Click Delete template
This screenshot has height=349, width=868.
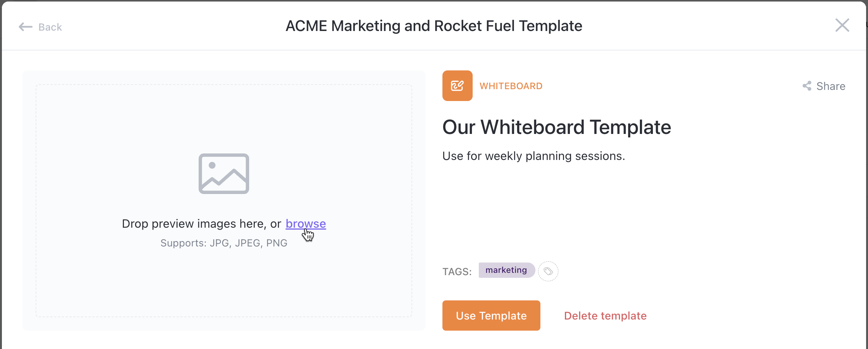tap(605, 316)
